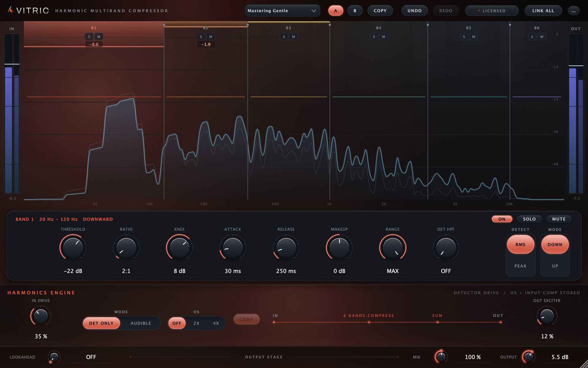Select PEAK detection mode

pyautogui.click(x=520, y=266)
